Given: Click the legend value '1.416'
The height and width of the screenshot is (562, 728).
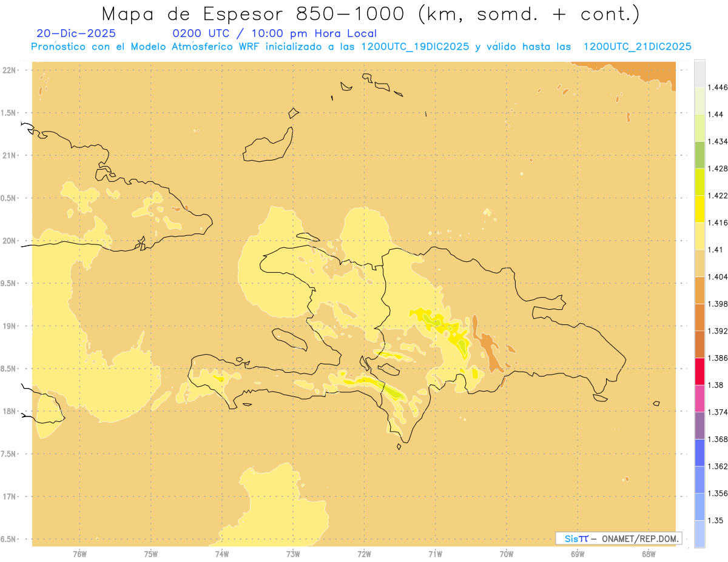Looking at the screenshot, I should coord(717,222).
